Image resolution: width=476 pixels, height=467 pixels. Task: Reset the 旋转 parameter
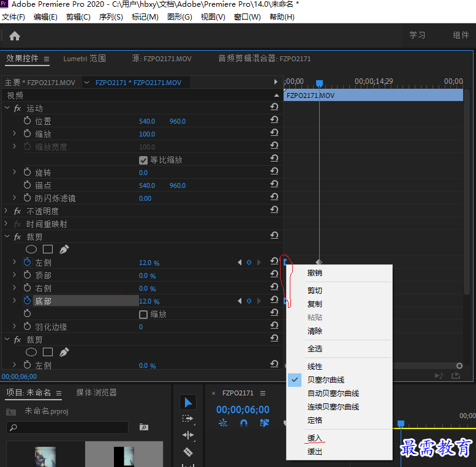(x=274, y=171)
